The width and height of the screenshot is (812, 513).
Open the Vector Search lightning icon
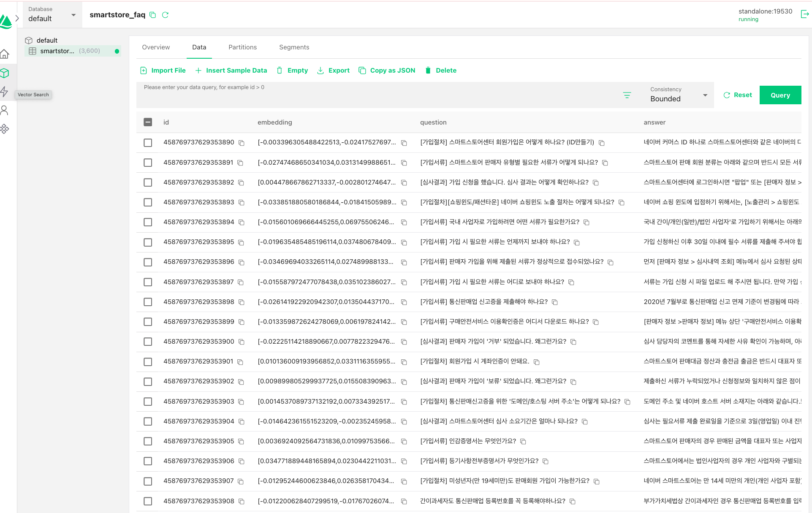tap(5, 92)
